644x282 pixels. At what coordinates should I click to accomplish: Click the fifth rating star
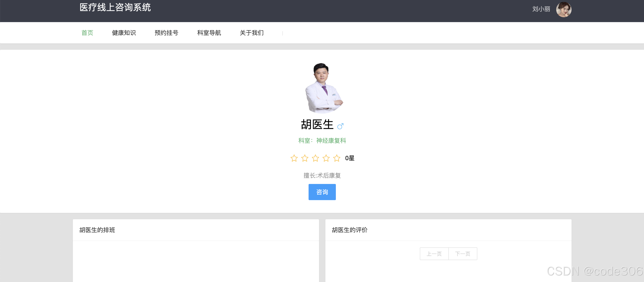[337, 158]
